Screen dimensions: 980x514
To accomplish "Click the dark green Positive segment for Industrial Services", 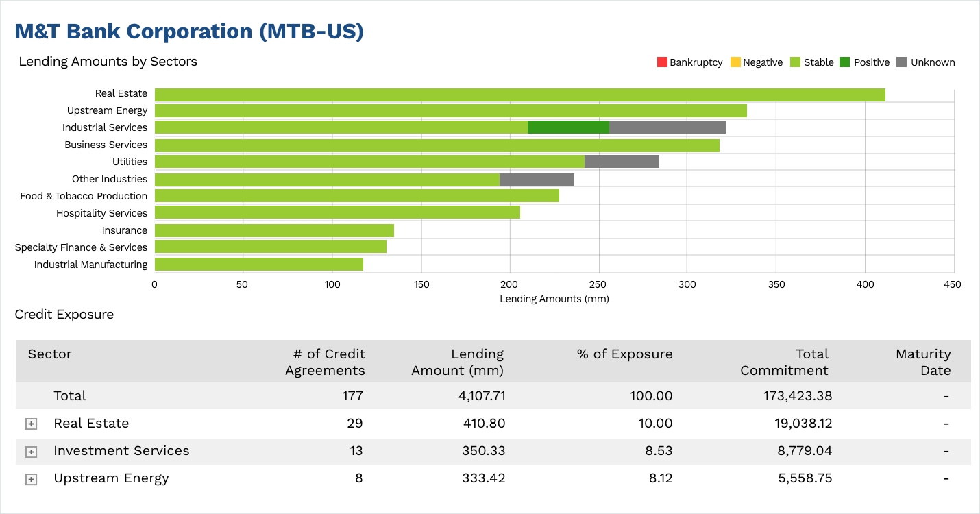I will click(x=567, y=127).
